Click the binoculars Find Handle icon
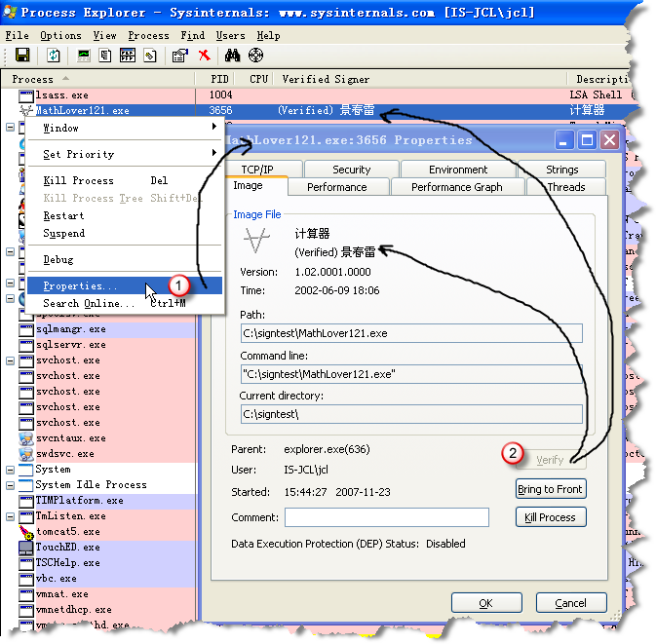Screen dimensions: 656x644 [233, 56]
